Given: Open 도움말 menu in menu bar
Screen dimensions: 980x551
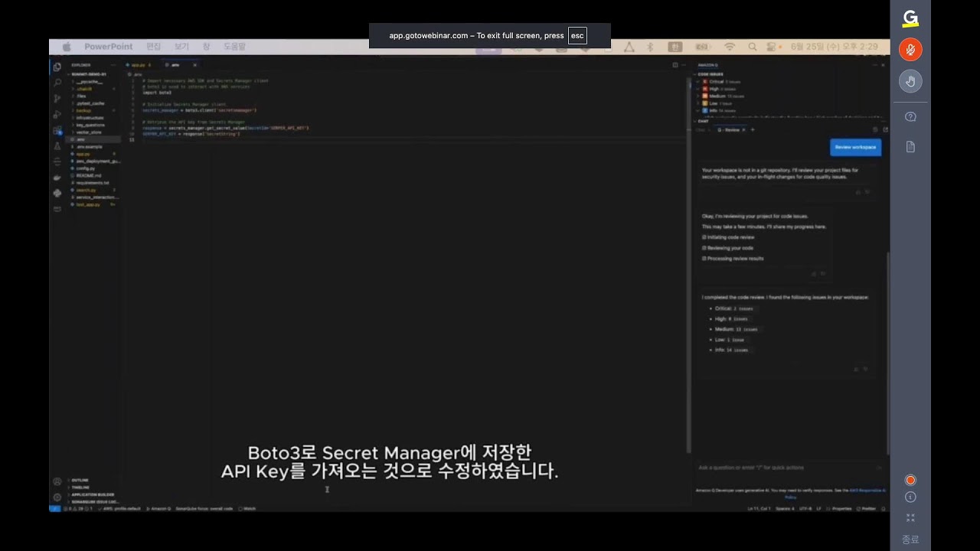Looking at the screenshot, I should (234, 47).
